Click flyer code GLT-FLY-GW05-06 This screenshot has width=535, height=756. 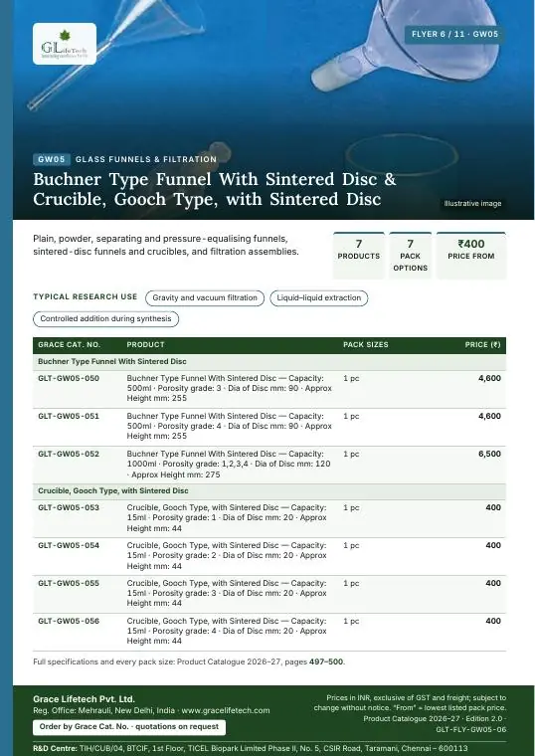click(471, 729)
